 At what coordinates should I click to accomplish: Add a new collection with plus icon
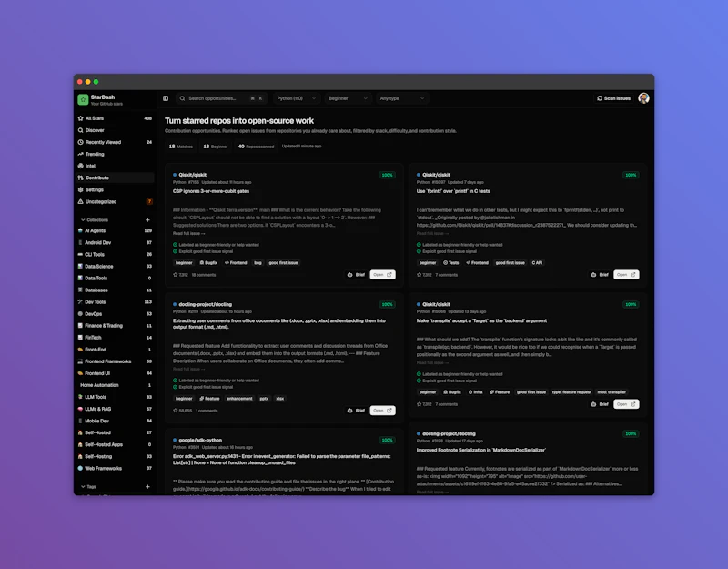[x=147, y=220]
